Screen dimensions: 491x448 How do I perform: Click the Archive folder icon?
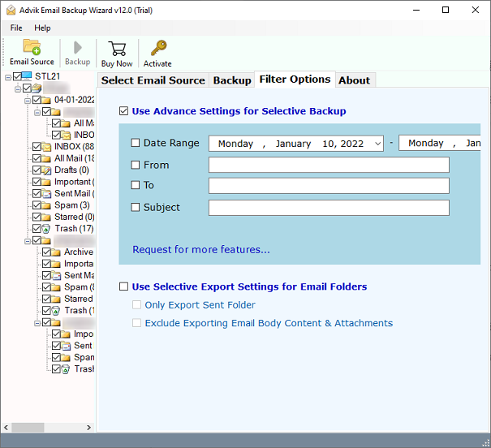pyautogui.click(x=56, y=252)
